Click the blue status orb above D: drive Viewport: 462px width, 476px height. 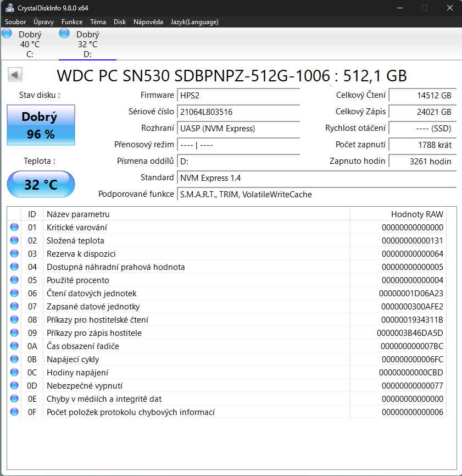click(64, 33)
